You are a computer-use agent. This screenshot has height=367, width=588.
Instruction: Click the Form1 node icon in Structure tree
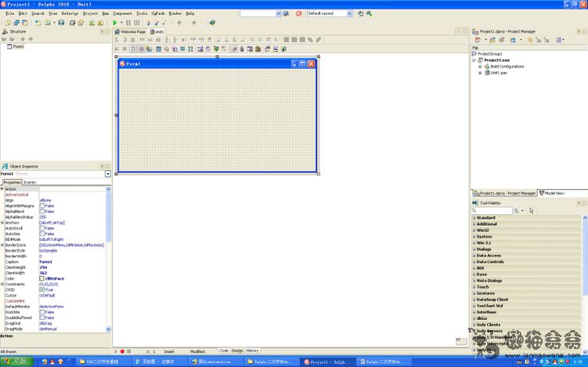[9, 46]
